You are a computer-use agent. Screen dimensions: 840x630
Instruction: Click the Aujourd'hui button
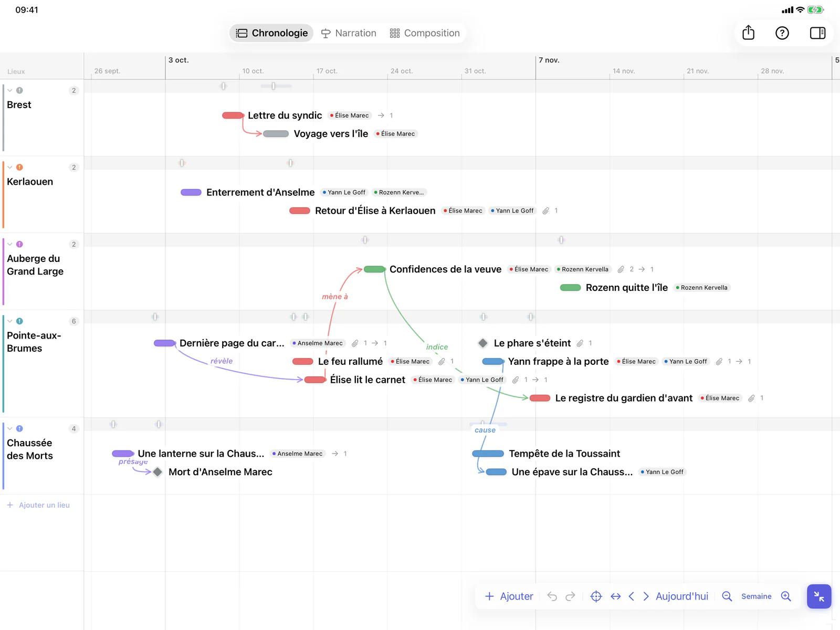681,596
